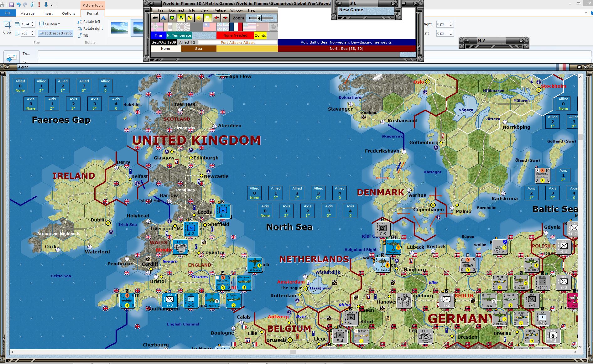Mark message as Low Importance
The height and width of the screenshot is (364, 593).
click(x=46, y=5)
